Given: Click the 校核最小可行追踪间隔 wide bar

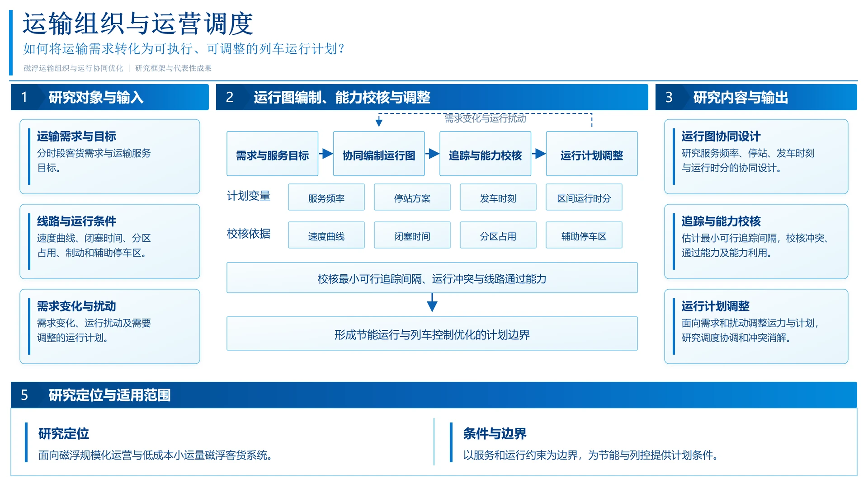Looking at the screenshot, I should pyautogui.click(x=432, y=278).
